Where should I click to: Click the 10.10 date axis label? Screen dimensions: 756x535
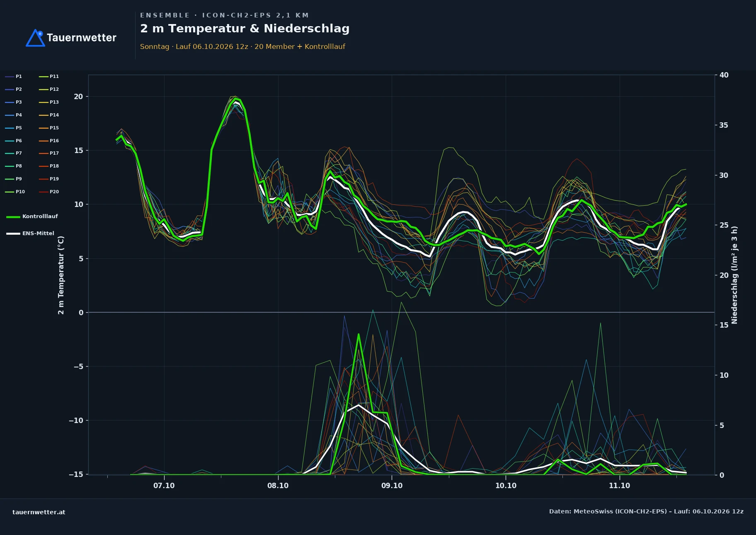pos(506,486)
